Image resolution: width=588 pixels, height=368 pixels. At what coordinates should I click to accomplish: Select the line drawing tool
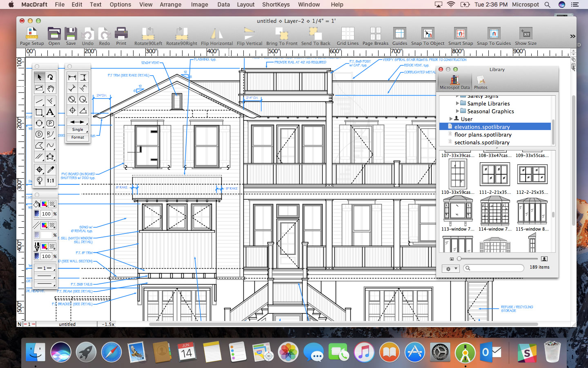(39, 101)
